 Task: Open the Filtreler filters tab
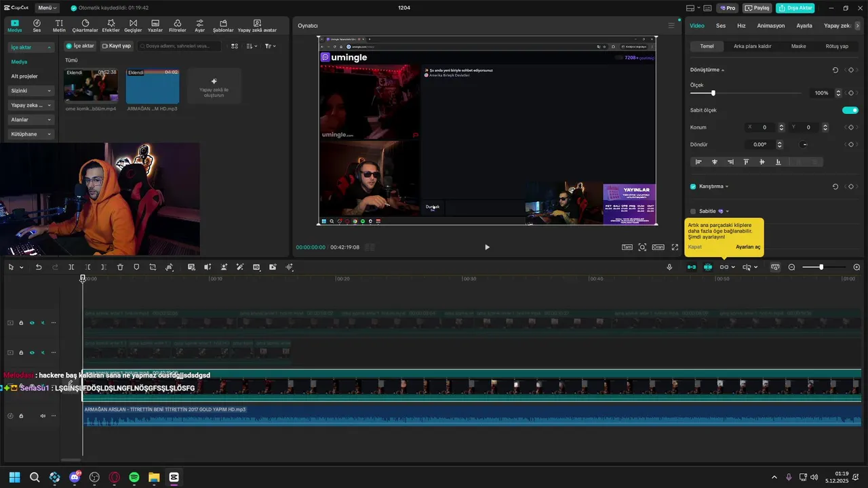pos(177,26)
